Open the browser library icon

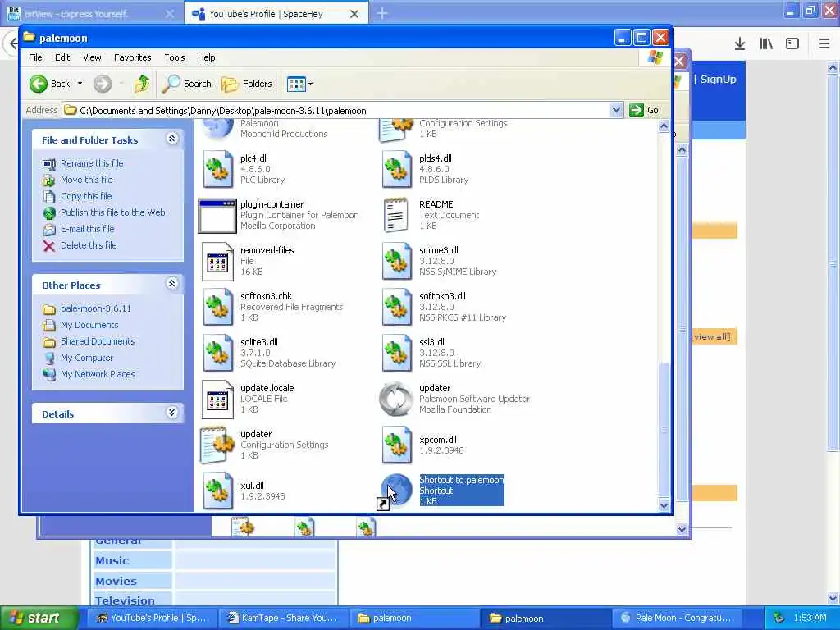point(766,43)
